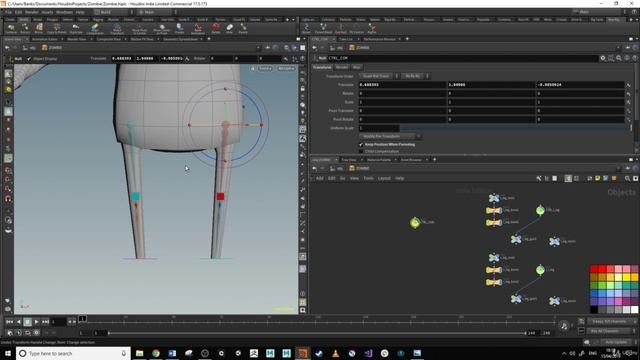
Task: Jump to the last frame
Action: click(x=45, y=322)
